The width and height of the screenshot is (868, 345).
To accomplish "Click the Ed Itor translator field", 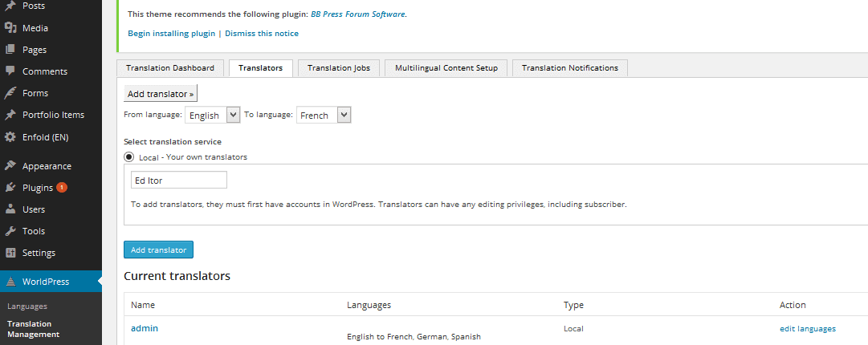I will (x=179, y=181).
